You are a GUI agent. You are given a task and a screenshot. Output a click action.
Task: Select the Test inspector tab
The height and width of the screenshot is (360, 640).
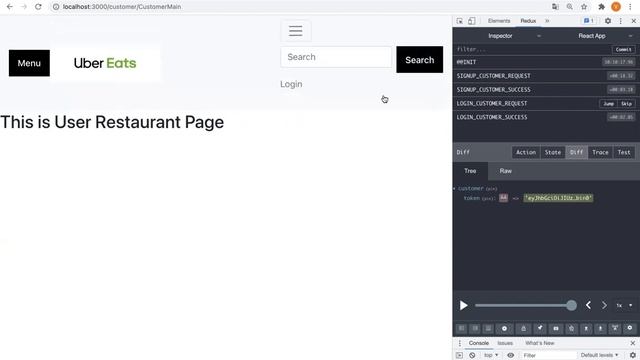point(624,152)
